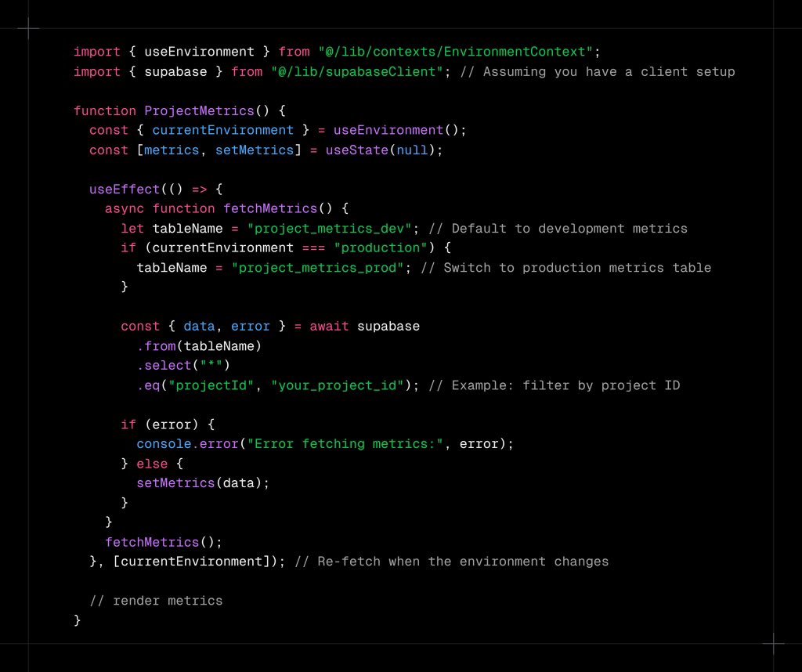Image resolution: width=802 pixels, height=672 pixels.
Task: Click the => arrow operator
Action: coord(199,190)
